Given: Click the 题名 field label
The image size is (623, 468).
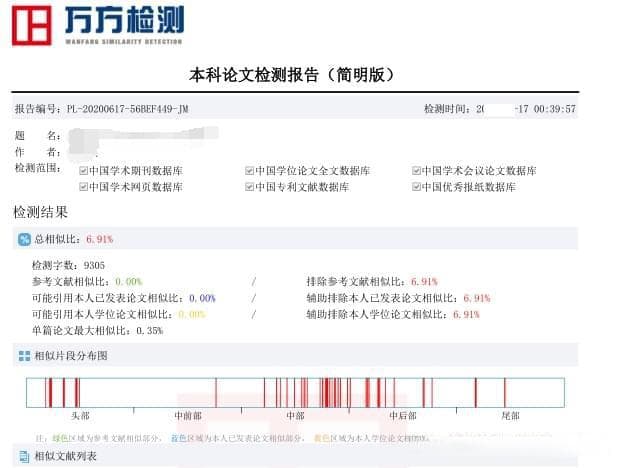Looking at the screenshot, I should pyautogui.click(x=38, y=136).
